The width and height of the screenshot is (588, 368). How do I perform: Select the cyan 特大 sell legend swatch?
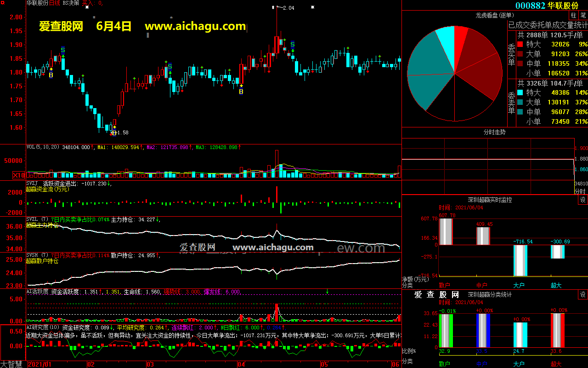pos(520,92)
